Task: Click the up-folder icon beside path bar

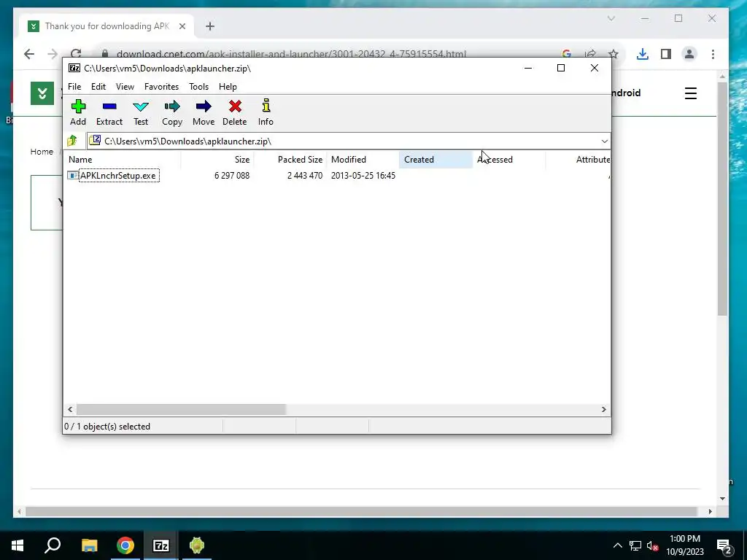Action: coord(72,141)
